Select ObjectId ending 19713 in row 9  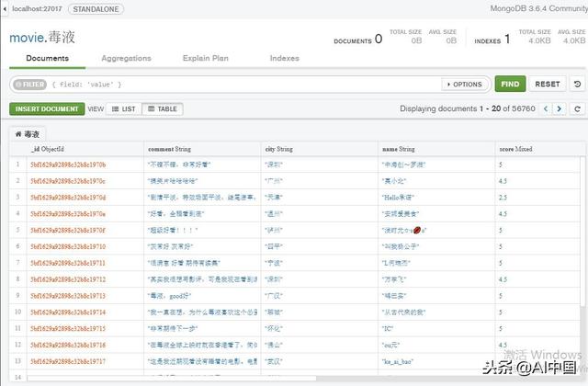coord(68,296)
